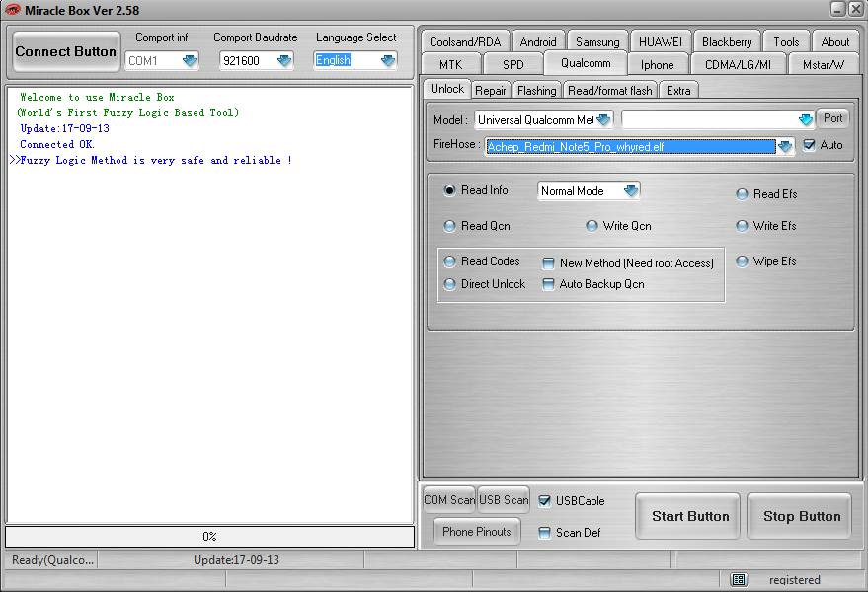Open the Repair sub-tab
Viewport: 868px width, 592px height.
tap(491, 90)
